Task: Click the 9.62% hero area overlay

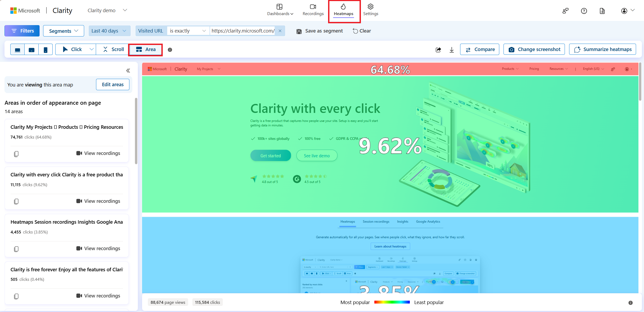Action: pos(390,144)
